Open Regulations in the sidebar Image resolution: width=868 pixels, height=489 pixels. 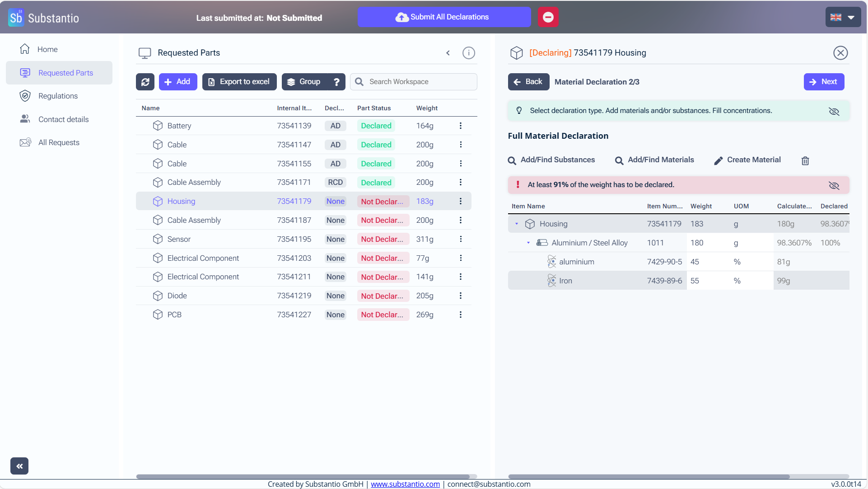[x=58, y=96]
